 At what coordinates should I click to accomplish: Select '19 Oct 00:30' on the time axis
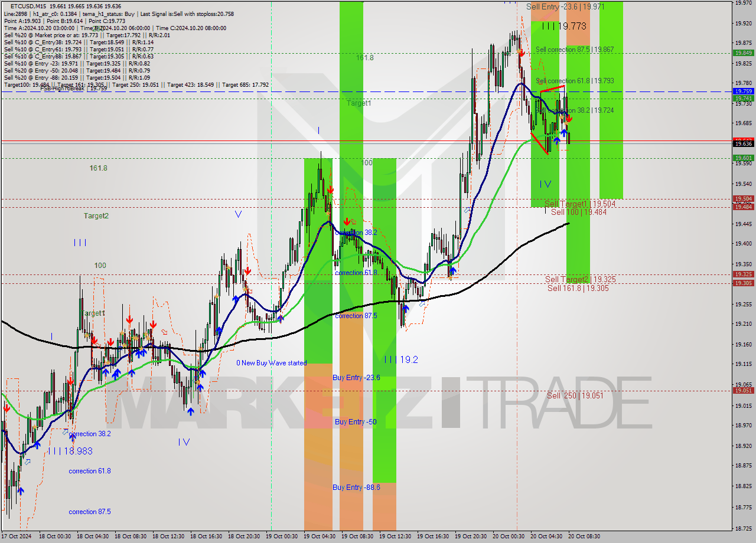281,537
